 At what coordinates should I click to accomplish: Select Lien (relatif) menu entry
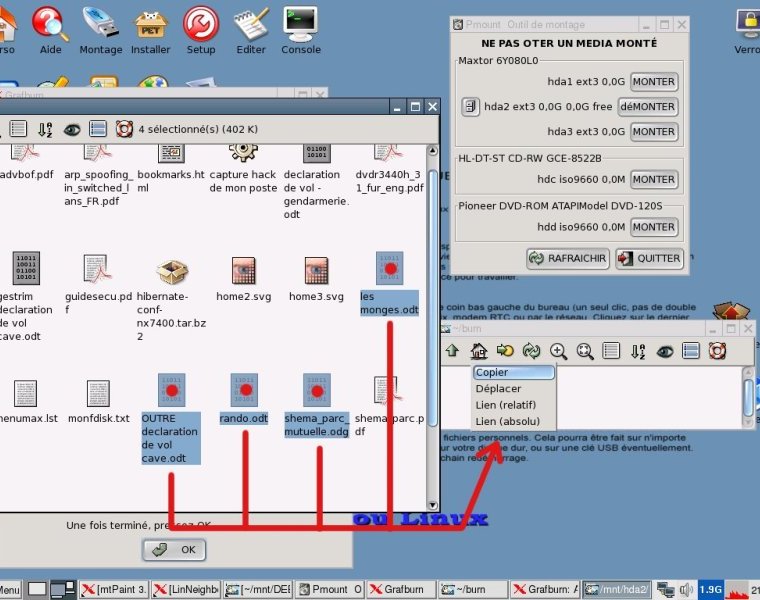(507, 405)
